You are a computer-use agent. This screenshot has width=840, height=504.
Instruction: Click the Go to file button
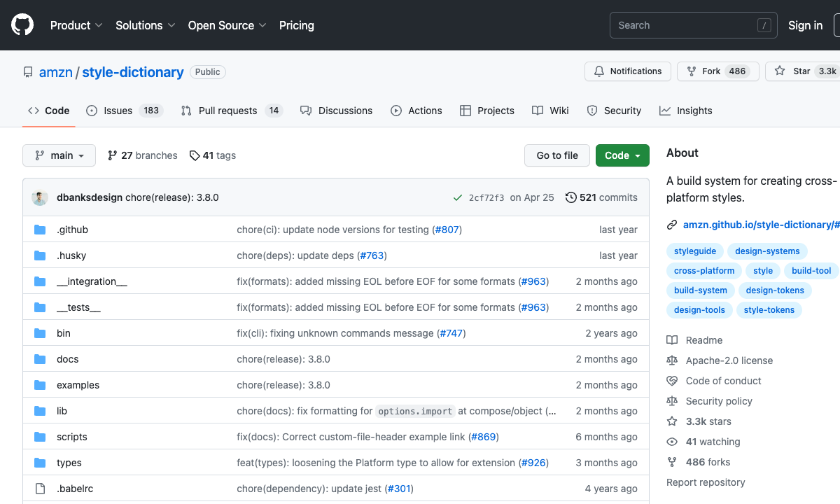(557, 155)
